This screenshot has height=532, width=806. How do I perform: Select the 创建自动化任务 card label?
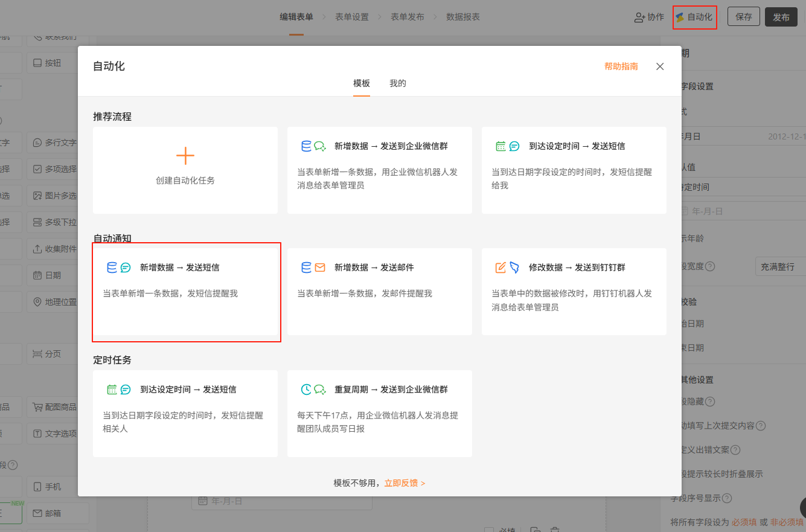[x=185, y=180]
